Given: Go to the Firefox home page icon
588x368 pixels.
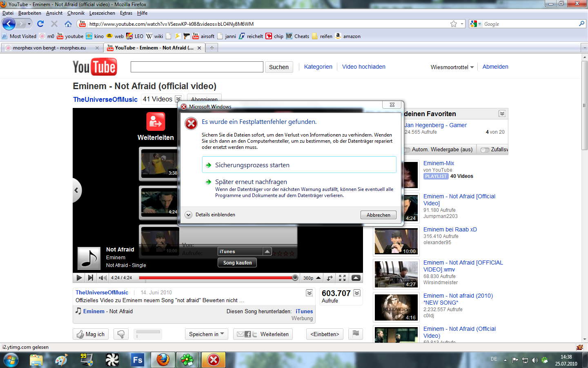Looking at the screenshot, I should coord(68,24).
